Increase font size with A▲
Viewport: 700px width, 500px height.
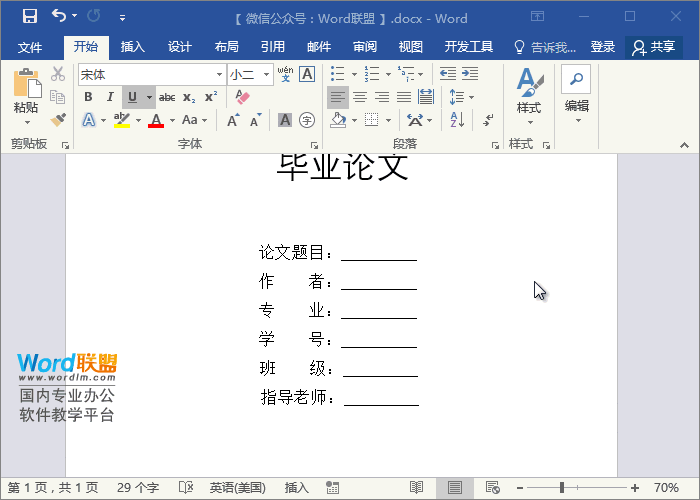233,120
